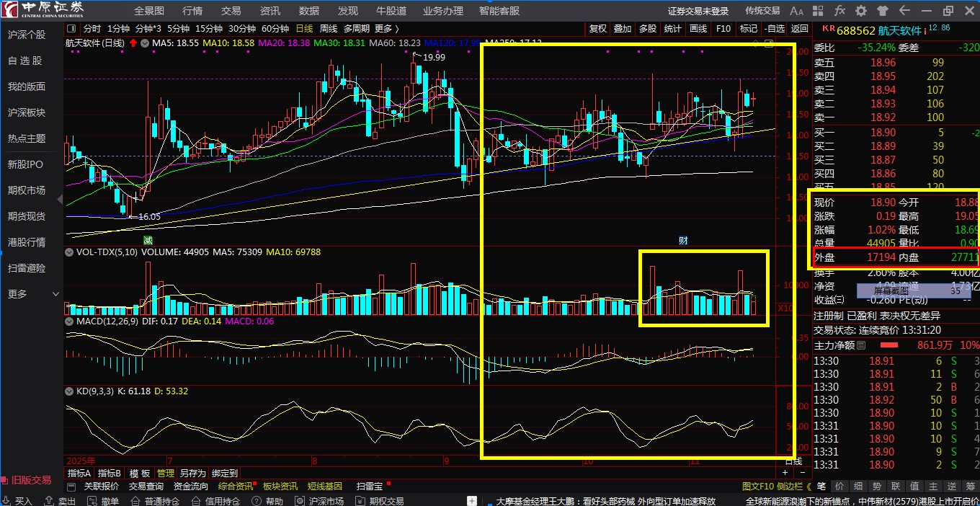Select the 分时 period tab

pyautogui.click(x=92, y=29)
